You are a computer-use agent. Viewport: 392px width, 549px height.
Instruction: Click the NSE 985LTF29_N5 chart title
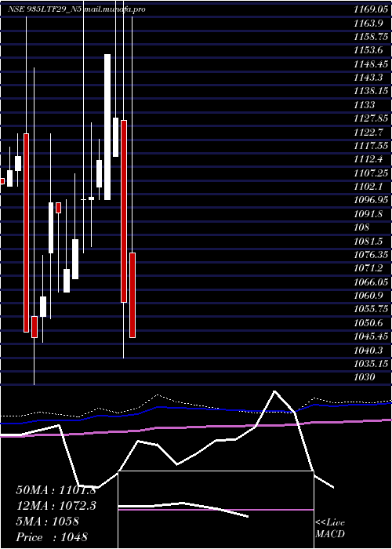(x=45, y=9)
